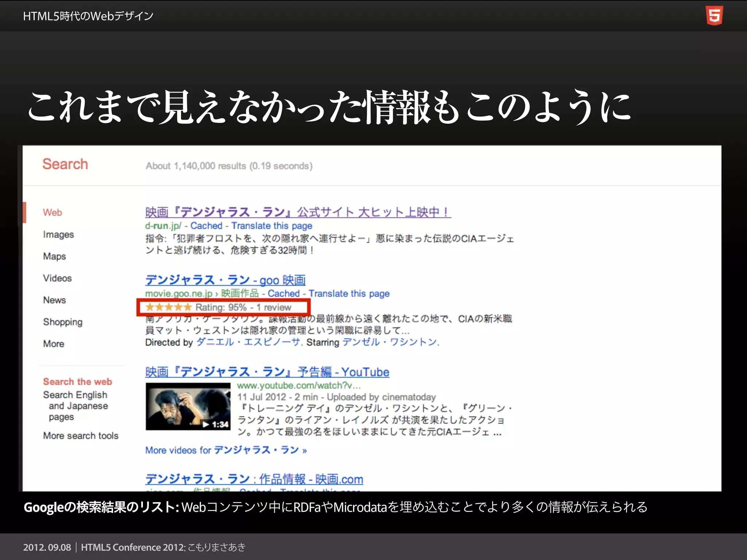Click Translate this page for d-run.jp

(272, 226)
